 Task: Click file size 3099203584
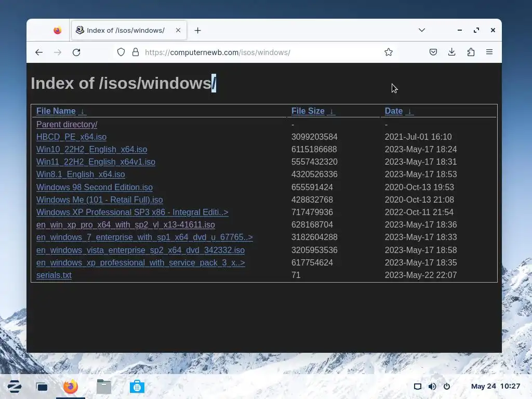point(314,137)
